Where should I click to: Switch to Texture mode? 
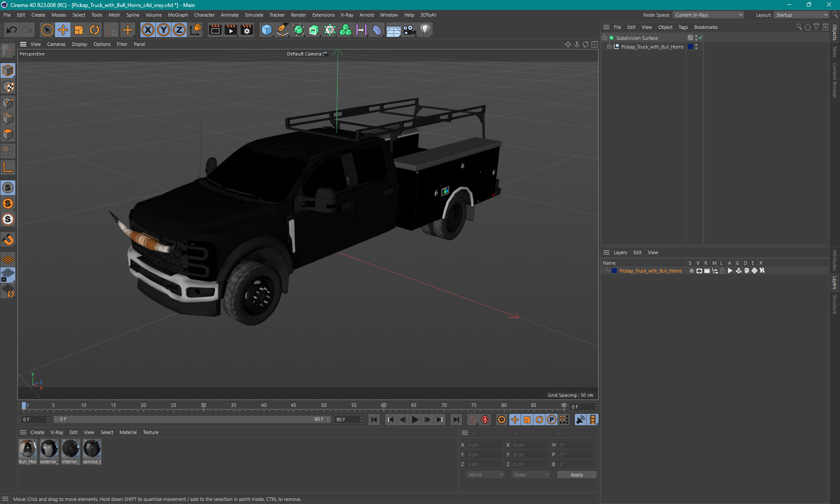(x=8, y=87)
